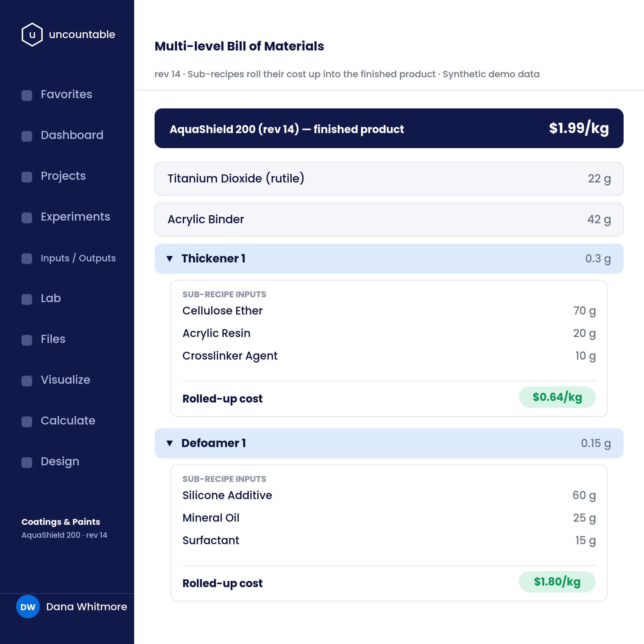Click the 42 g quantity value

coord(599,220)
